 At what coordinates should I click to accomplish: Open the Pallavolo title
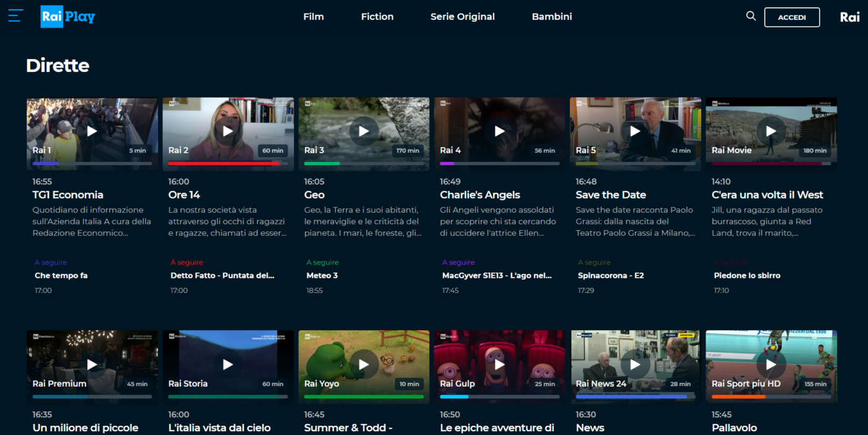pyautogui.click(x=734, y=428)
